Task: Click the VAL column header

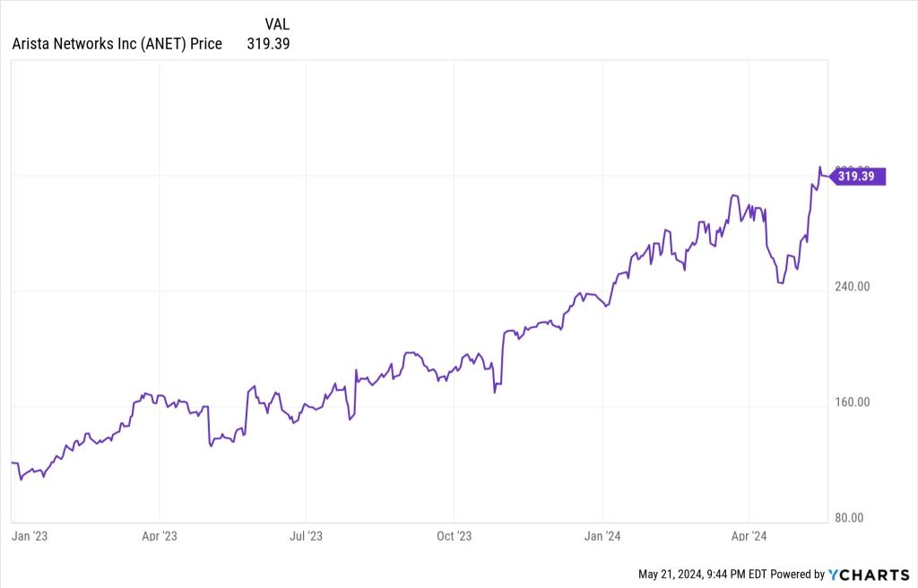Action: pyautogui.click(x=277, y=24)
